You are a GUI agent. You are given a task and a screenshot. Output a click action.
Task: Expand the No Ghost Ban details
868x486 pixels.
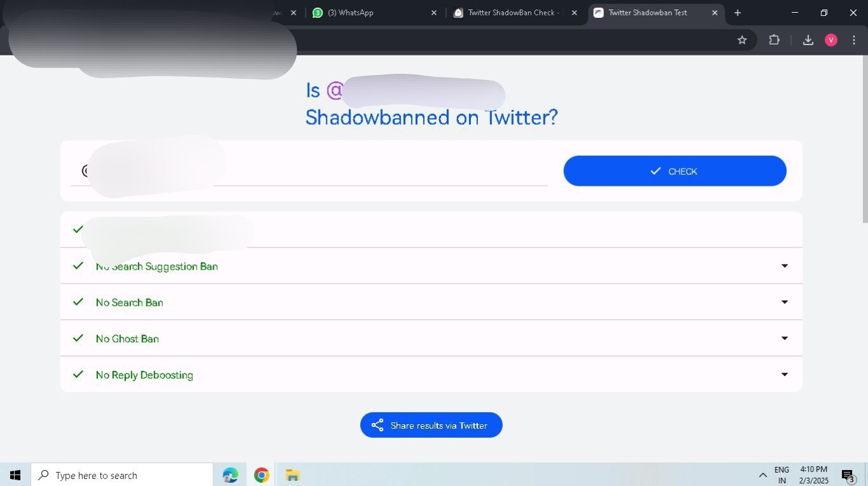[784, 338]
